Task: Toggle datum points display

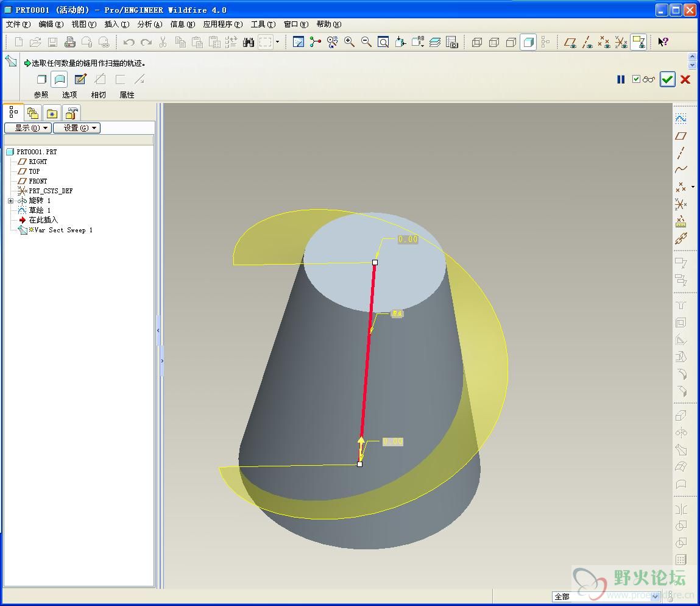Action: [x=604, y=42]
